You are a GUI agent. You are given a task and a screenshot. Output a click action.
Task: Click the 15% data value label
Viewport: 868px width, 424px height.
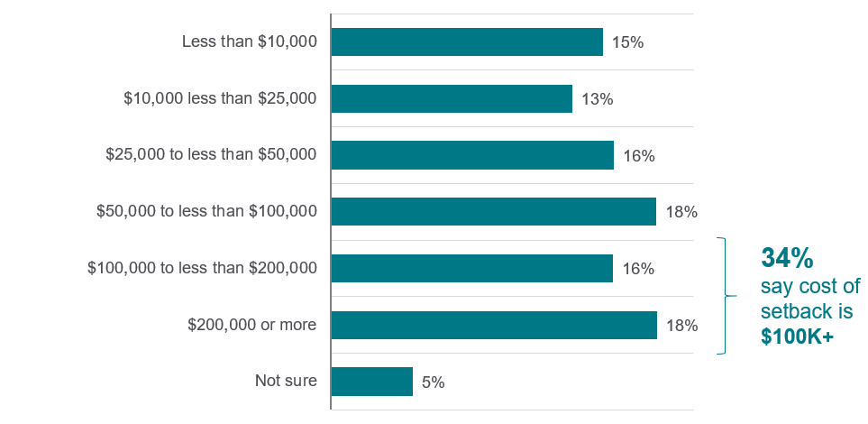(x=627, y=42)
